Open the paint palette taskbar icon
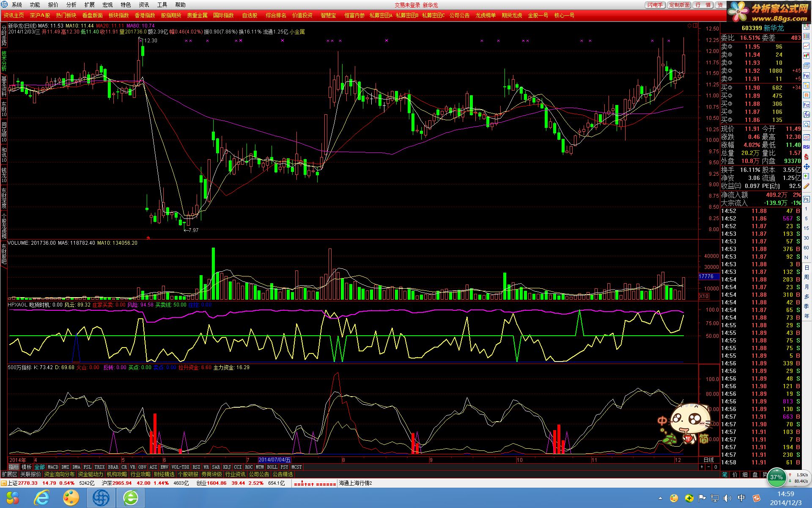Viewport: 812px width, 508px height. point(71,498)
